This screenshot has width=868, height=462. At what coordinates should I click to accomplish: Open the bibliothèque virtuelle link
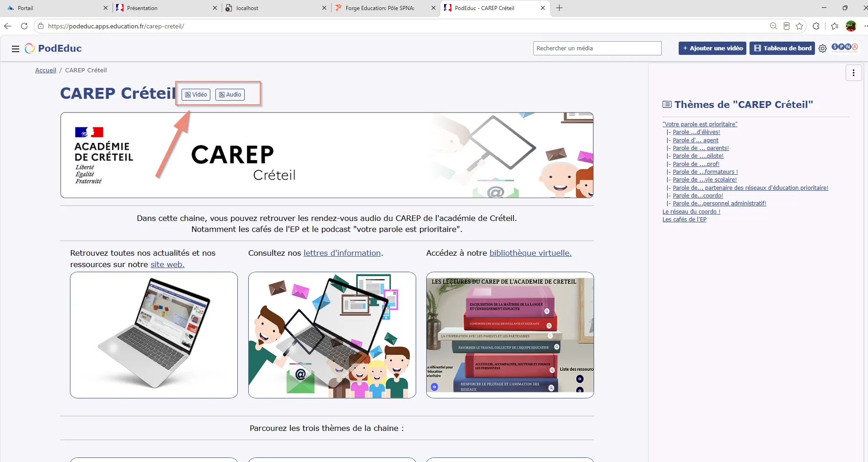tap(530, 253)
